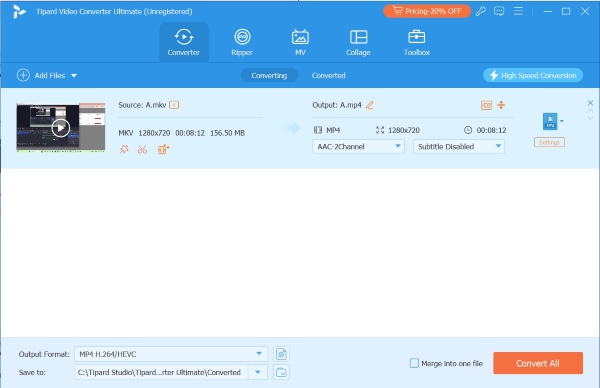The image size is (600, 388).
Task: Click the compress video orange arrows icon
Action: click(501, 105)
